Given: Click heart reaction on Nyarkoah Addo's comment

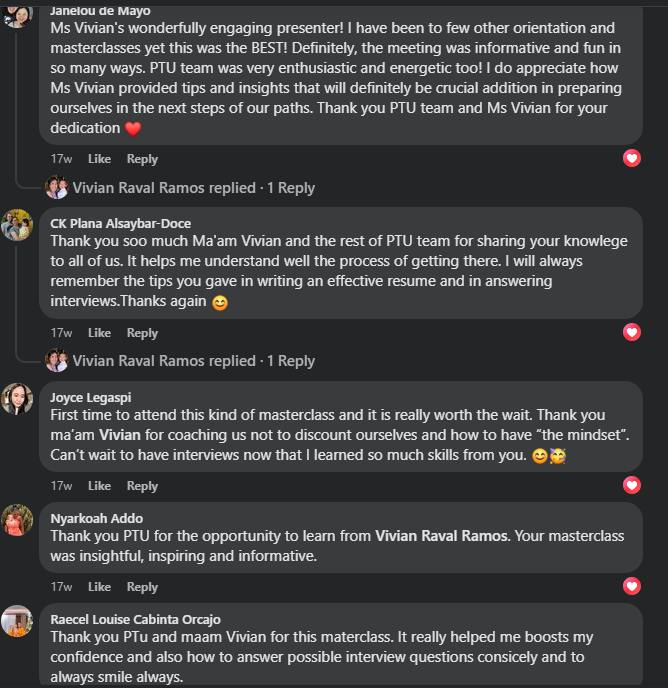Looking at the screenshot, I should pyautogui.click(x=631, y=586).
